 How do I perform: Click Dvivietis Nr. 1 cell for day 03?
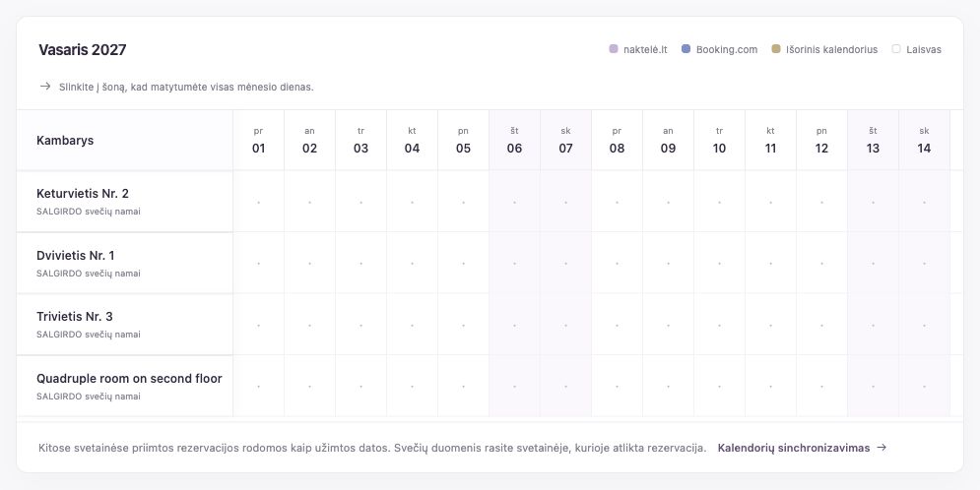point(361,263)
